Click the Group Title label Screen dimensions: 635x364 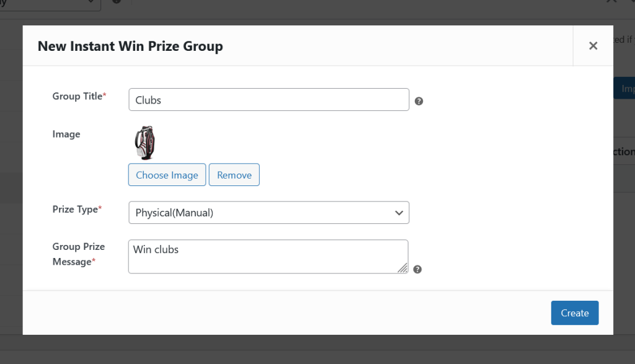tap(79, 96)
